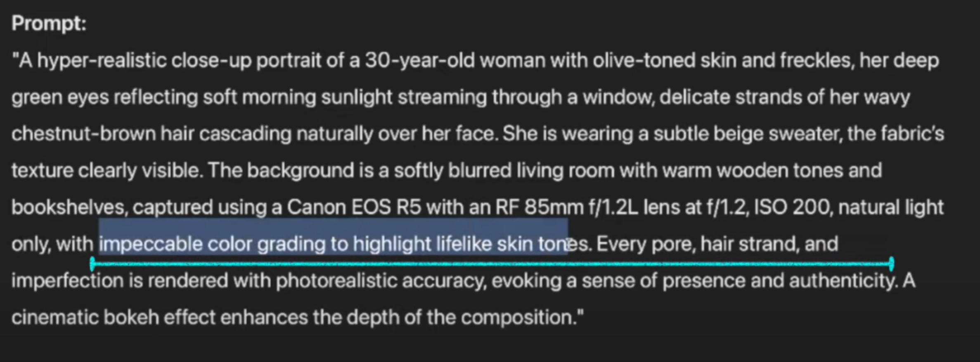Click the phrase "chestnut-brown"
The width and height of the screenshot is (980, 362).
[x=83, y=134]
